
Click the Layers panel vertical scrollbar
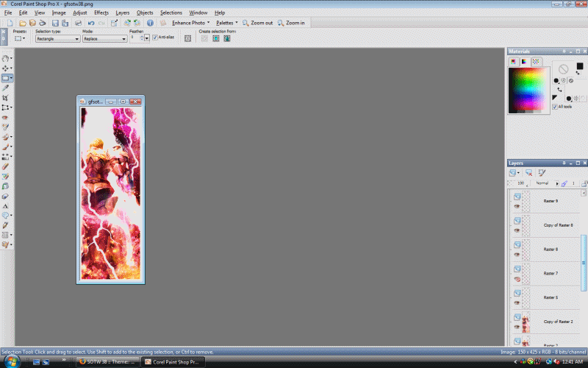[x=583, y=263]
